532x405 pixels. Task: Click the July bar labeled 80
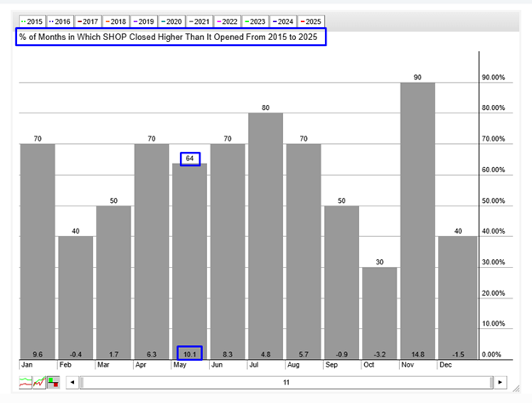click(x=266, y=236)
